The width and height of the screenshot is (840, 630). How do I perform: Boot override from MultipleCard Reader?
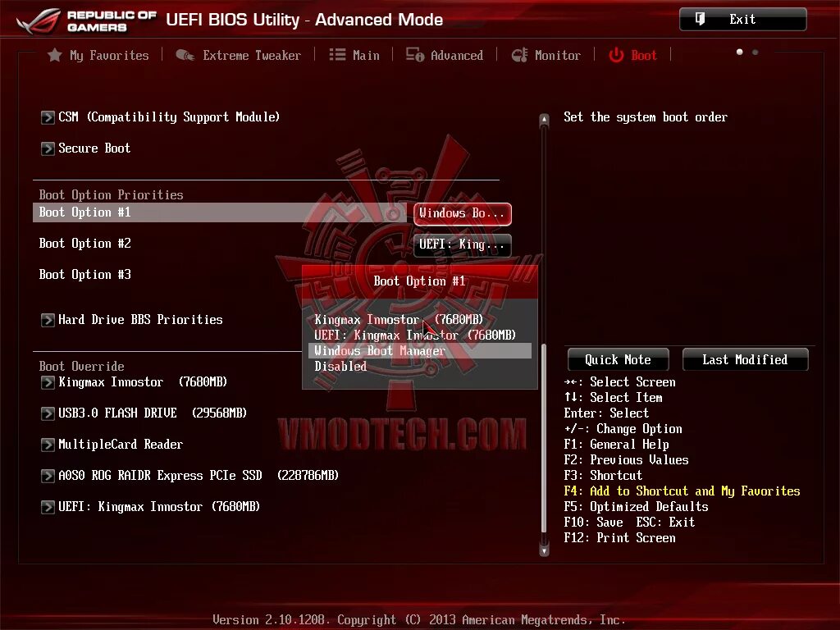click(x=112, y=445)
